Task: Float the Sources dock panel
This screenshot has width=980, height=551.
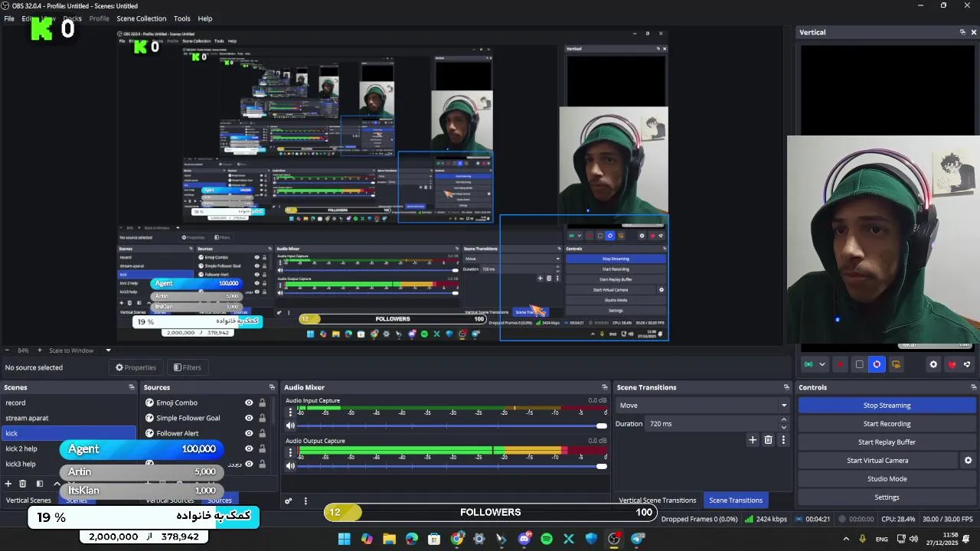Action: 271,387
